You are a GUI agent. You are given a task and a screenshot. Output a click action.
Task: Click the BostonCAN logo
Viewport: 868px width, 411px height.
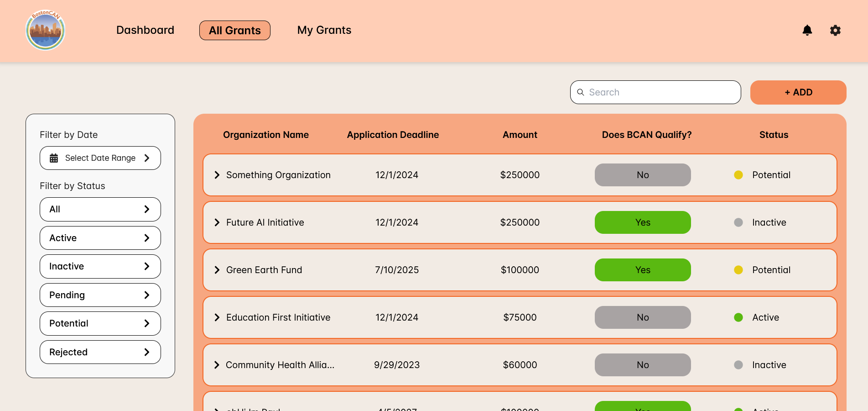coord(46,30)
